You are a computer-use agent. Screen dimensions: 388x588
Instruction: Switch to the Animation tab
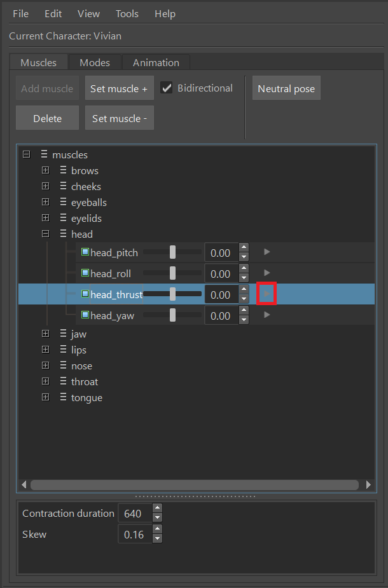point(156,62)
